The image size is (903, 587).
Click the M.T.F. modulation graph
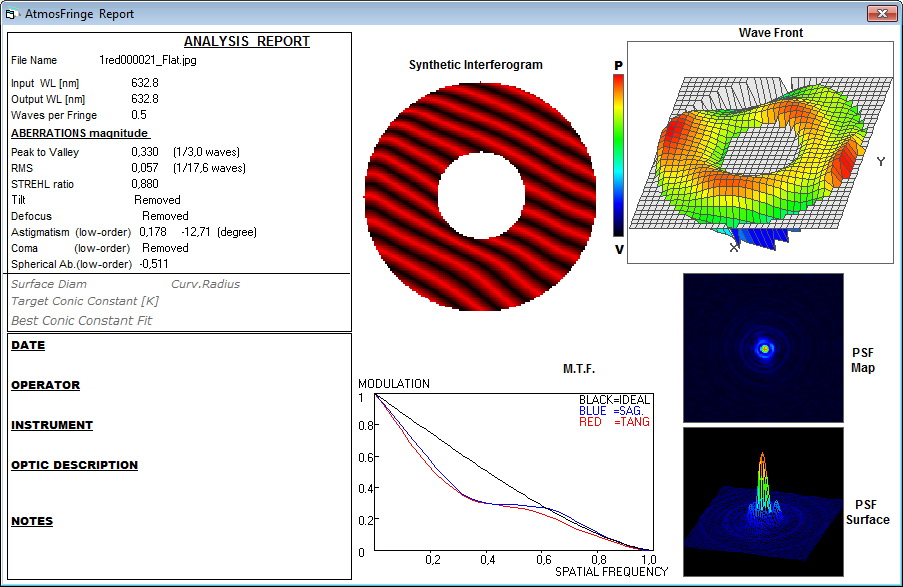(x=514, y=472)
